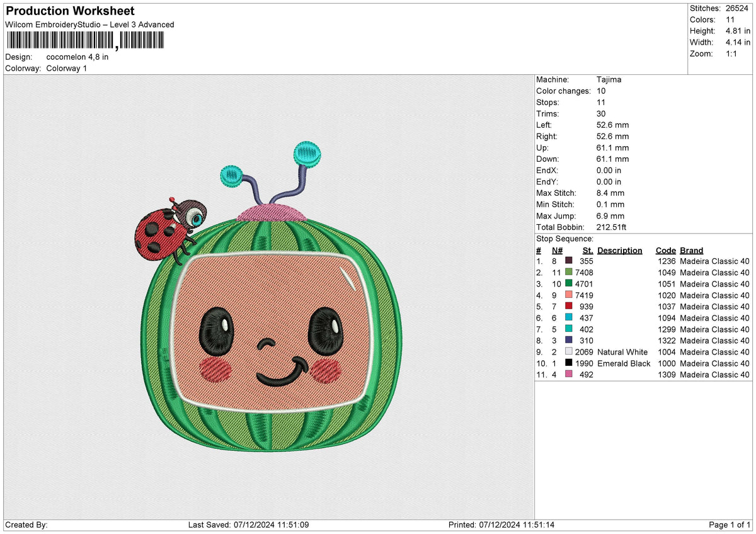The height and width of the screenshot is (534, 756).
Task: Click the dark green swatch, code 1051
Action: coord(569,283)
